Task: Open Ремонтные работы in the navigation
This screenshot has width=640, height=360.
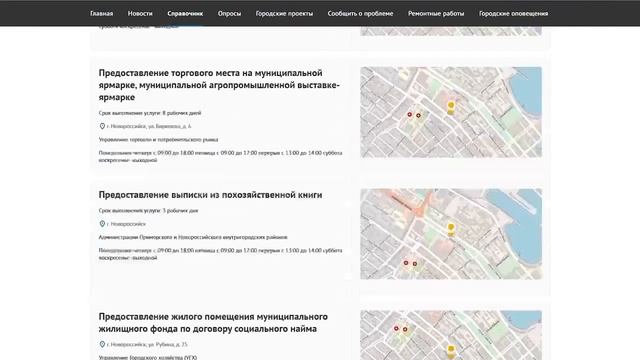Action: coord(436,13)
